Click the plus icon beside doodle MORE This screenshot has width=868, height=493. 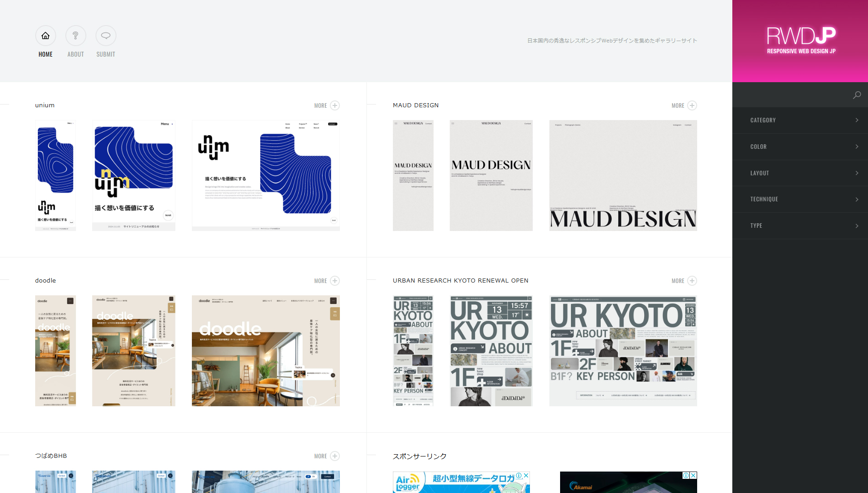click(335, 281)
